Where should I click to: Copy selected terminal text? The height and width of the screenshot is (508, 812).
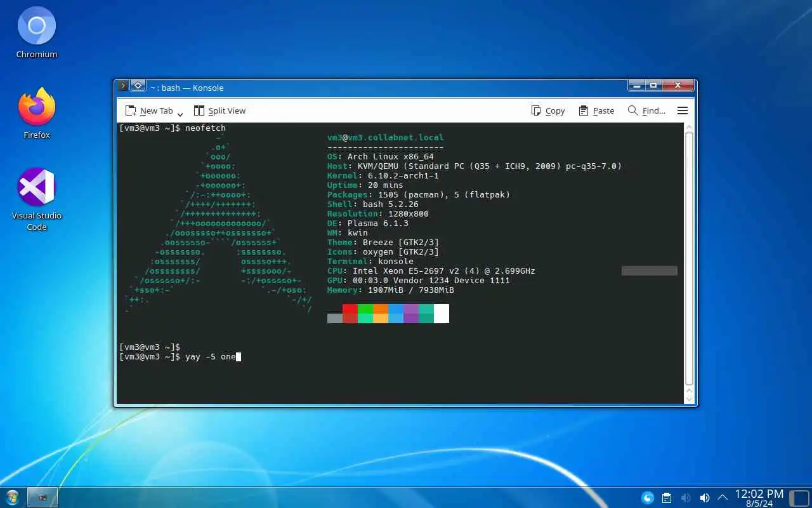click(x=548, y=110)
